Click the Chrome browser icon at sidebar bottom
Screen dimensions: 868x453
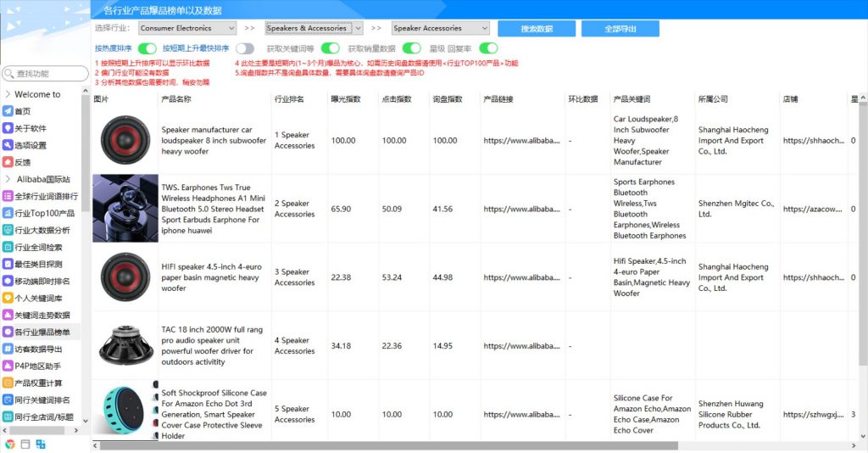click(9, 445)
